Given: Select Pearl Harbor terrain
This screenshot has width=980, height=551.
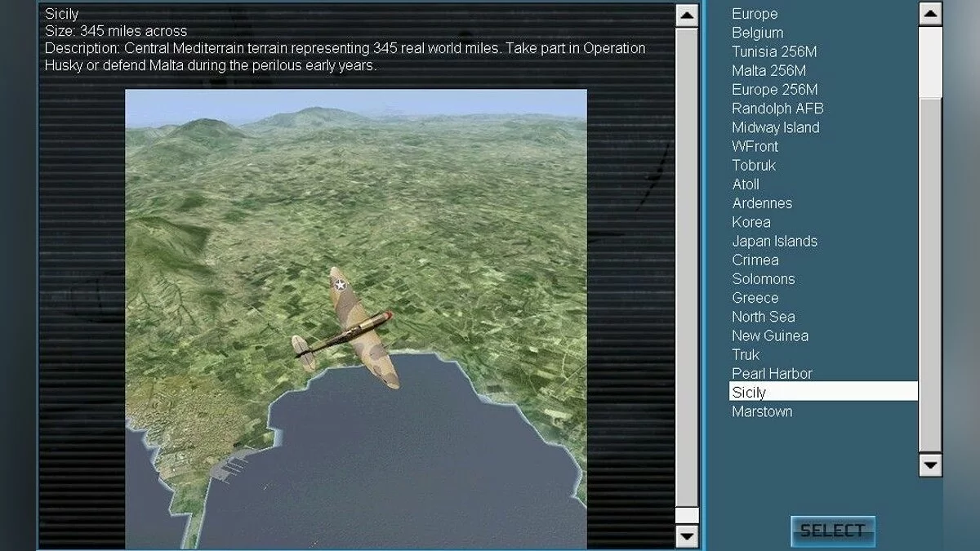Looking at the screenshot, I should [772, 374].
